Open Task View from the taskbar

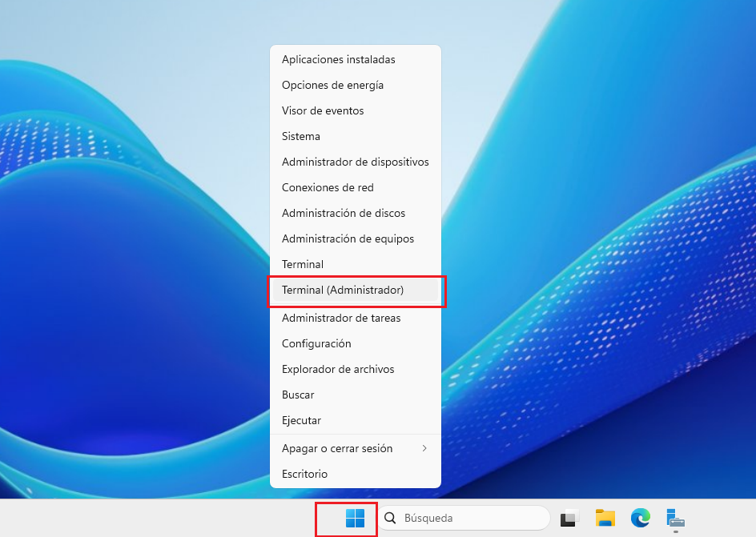click(x=569, y=519)
